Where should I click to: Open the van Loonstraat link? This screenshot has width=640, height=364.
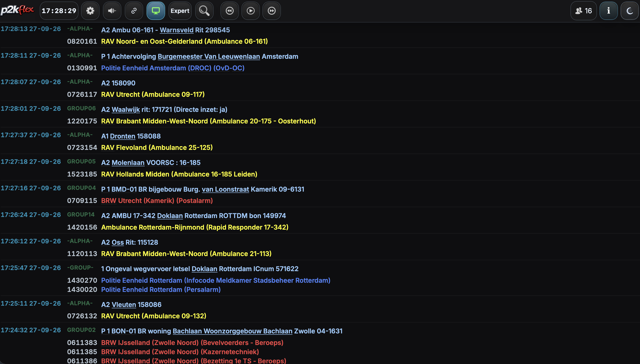[x=225, y=189]
